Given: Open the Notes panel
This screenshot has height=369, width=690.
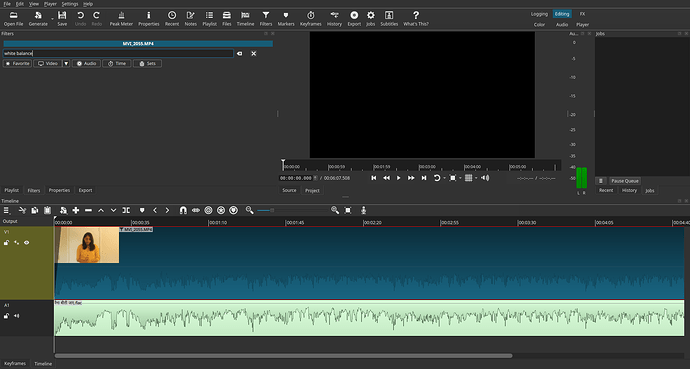Looking at the screenshot, I should coord(191,19).
